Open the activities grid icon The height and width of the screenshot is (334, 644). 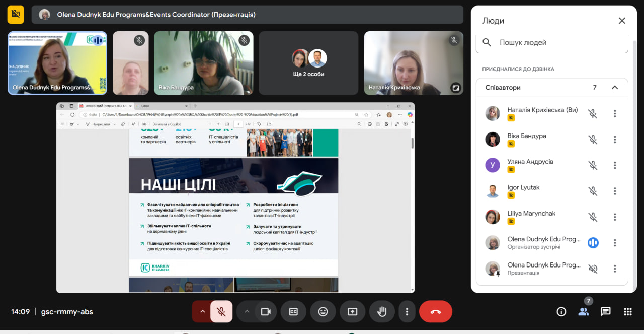point(628,311)
